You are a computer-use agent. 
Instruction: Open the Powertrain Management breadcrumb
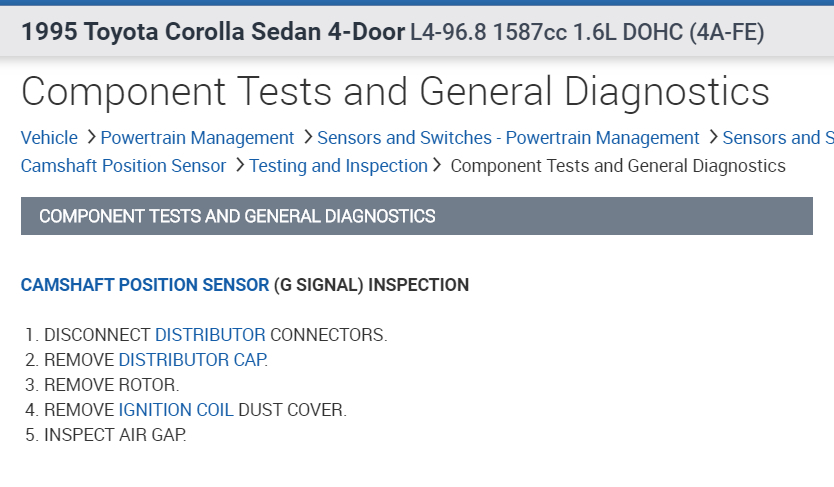197,138
